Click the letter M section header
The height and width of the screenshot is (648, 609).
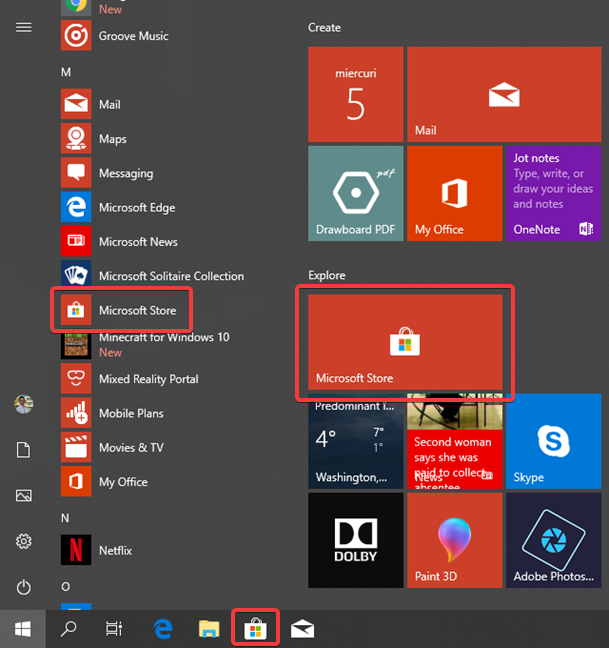66,72
